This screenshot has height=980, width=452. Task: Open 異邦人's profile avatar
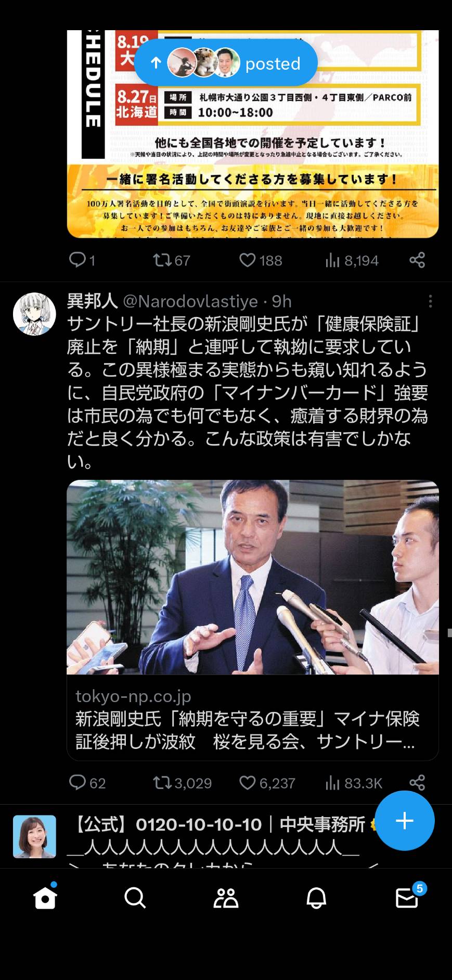(x=34, y=314)
